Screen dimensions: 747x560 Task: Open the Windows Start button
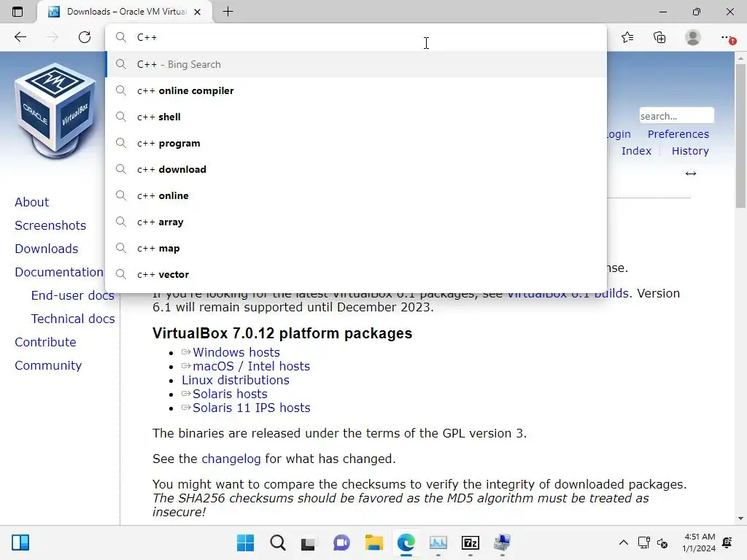[x=245, y=542]
